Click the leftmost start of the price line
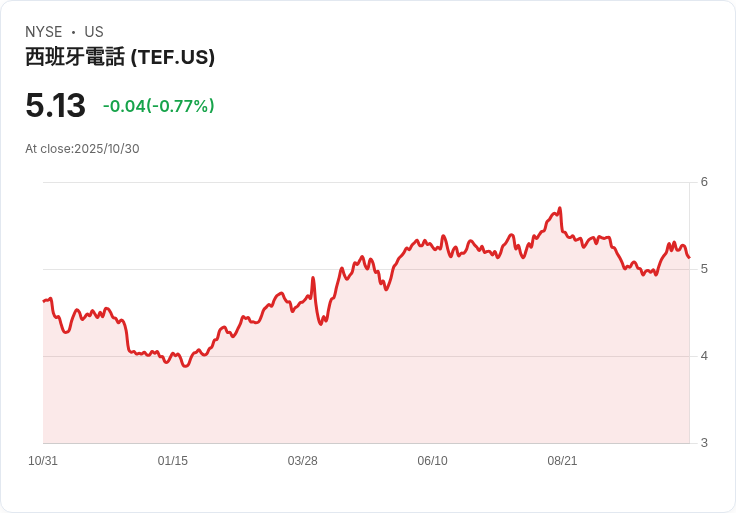The height and width of the screenshot is (513, 736). click(x=44, y=300)
